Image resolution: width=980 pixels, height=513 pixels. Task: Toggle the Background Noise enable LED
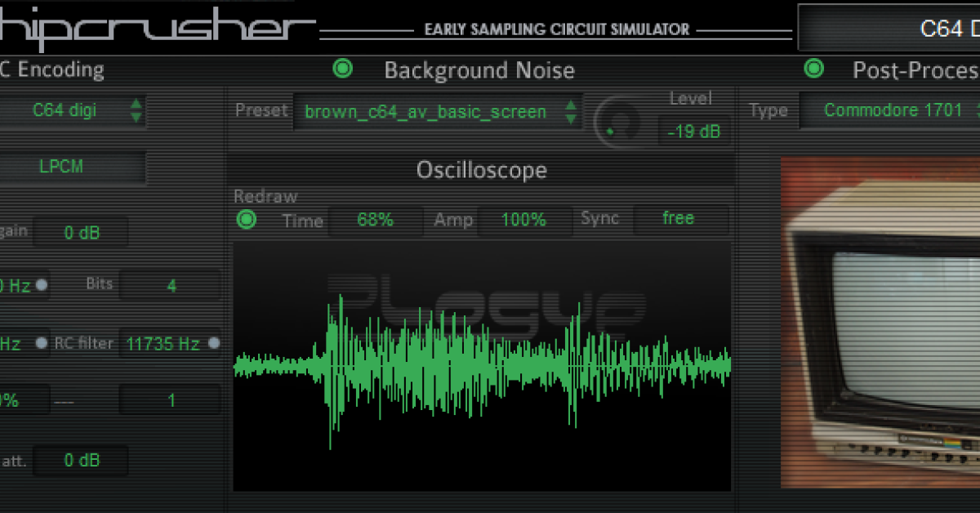pos(343,69)
